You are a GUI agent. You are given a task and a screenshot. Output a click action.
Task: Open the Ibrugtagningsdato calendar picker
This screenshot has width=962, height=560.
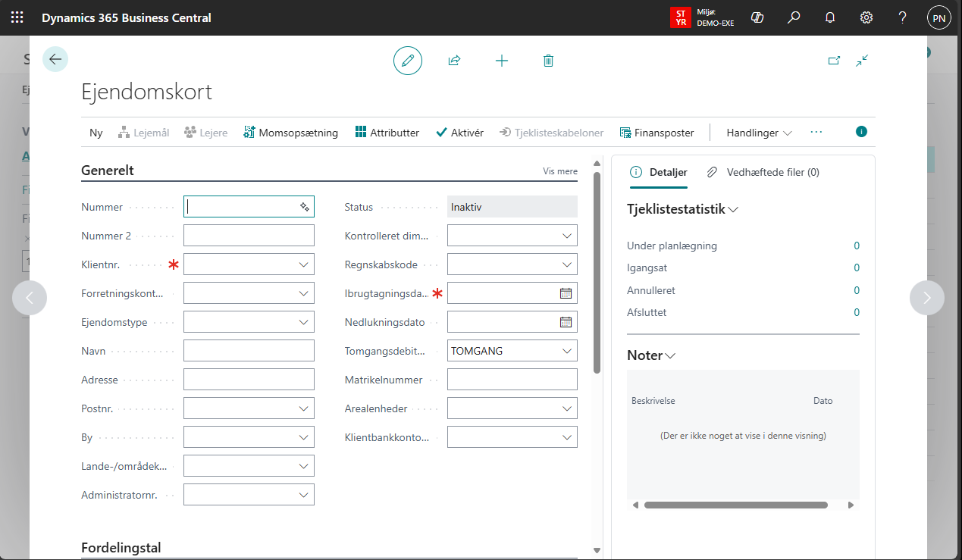pos(566,293)
